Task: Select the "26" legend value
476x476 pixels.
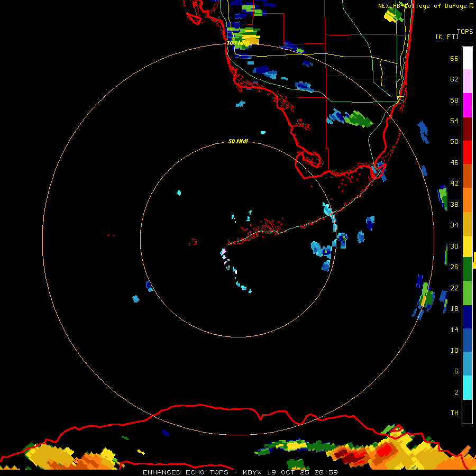Action: coord(454,267)
